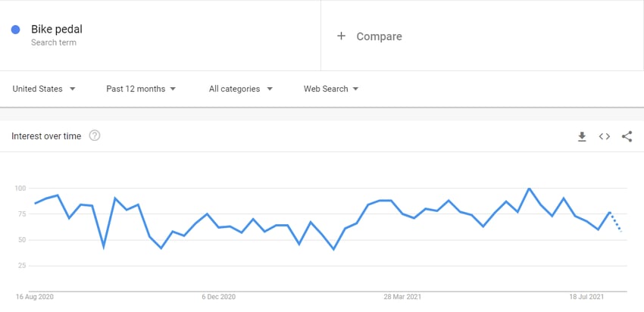644x312 pixels.
Task: Open the embed code icon
Action: coord(604,136)
